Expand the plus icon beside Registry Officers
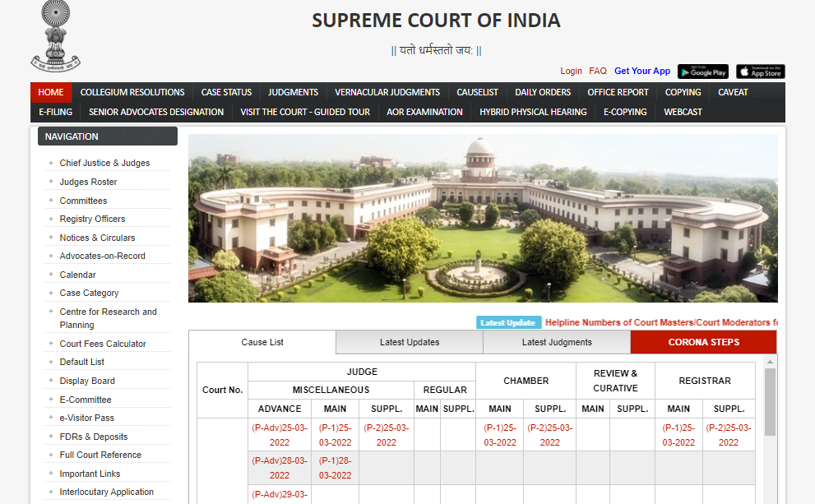The height and width of the screenshot is (504, 815). 51,219
